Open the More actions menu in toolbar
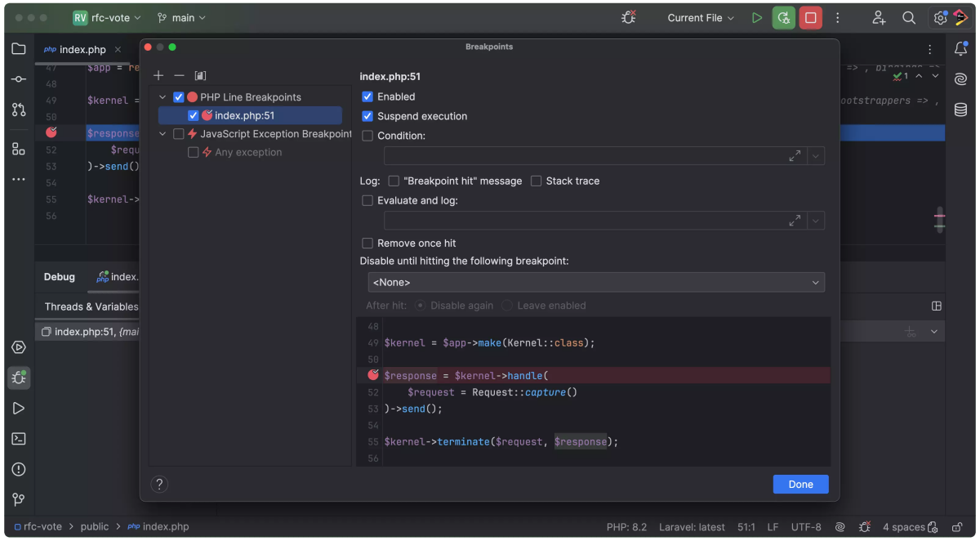 837,17
